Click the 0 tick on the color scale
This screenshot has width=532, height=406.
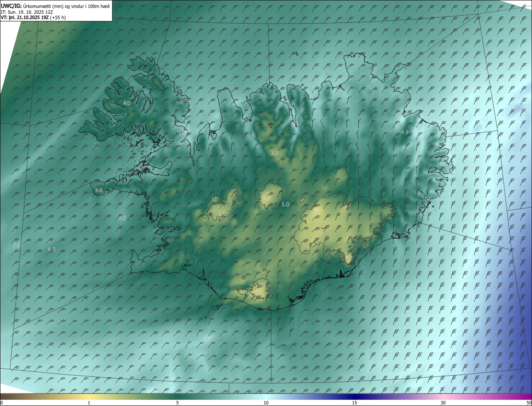(x=2, y=403)
